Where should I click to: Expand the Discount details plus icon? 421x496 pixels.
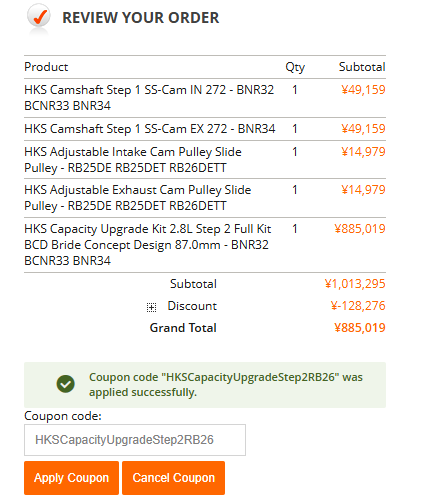tap(151, 307)
